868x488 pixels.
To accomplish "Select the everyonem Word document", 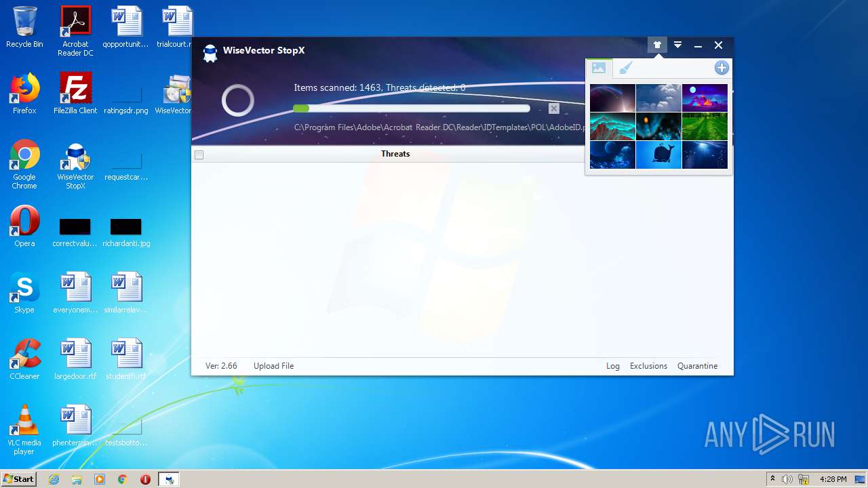I will point(75,293).
